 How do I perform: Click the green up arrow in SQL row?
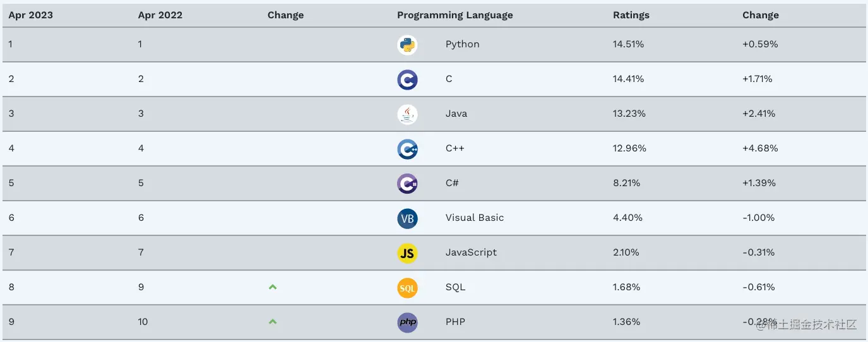[x=273, y=287]
